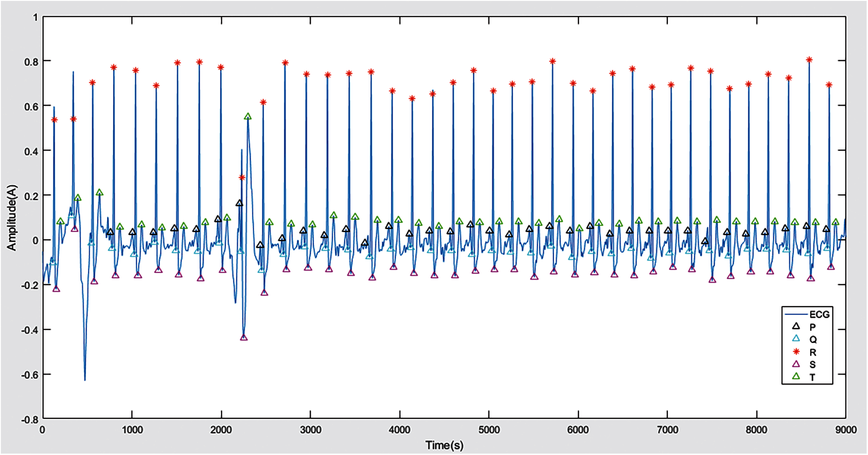Click the 0.8 tick label on y-axis
This screenshot has width=868, height=455.
point(31,62)
